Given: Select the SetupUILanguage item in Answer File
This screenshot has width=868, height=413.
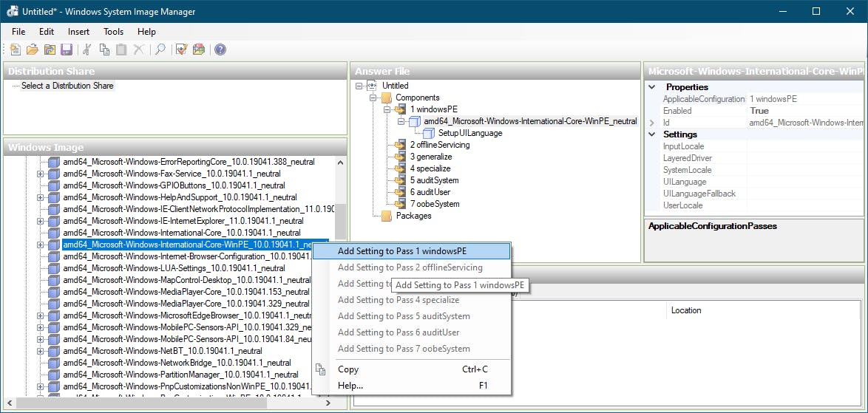Looking at the screenshot, I should pos(469,133).
